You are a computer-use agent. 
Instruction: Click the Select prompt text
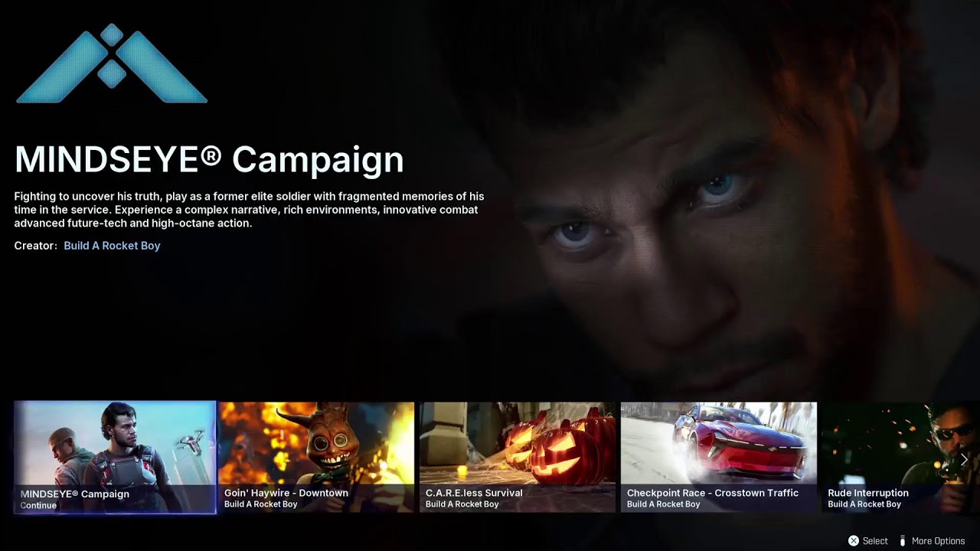click(x=875, y=541)
